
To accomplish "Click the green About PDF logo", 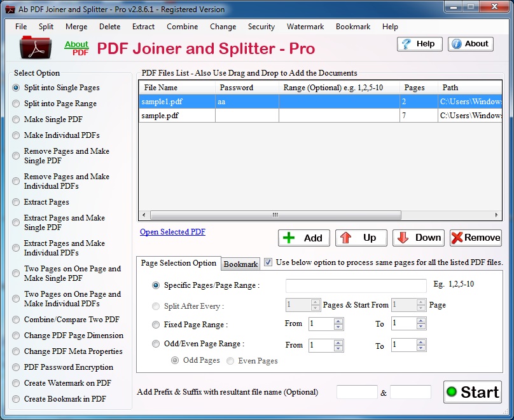I will (76, 48).
